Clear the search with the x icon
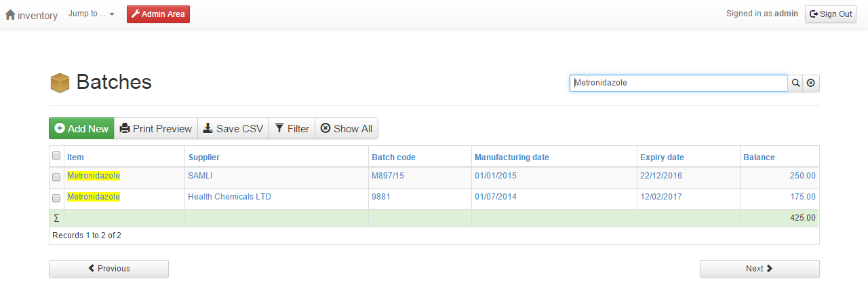Screen dimensions: 868x302 pyautogui.click(x=811, y=83)
